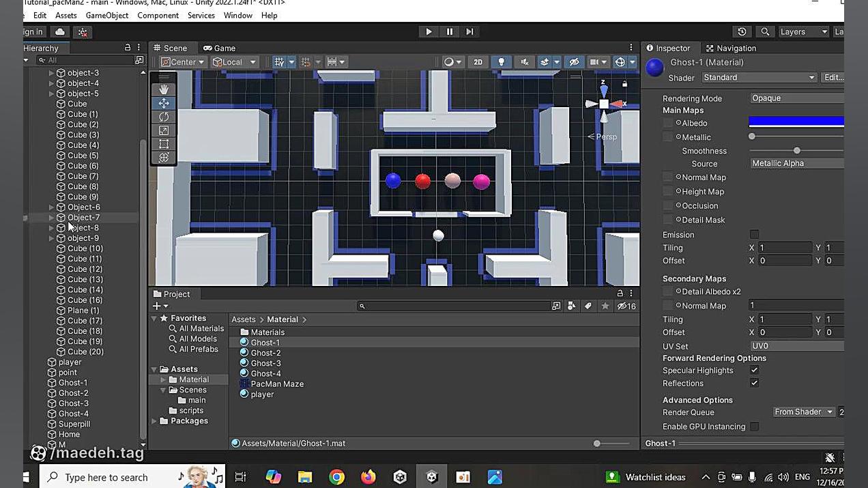The image size is (868, 488).
Task: Select the Rotate tool in Scene toolbar
Action: (x=164, y=117)
